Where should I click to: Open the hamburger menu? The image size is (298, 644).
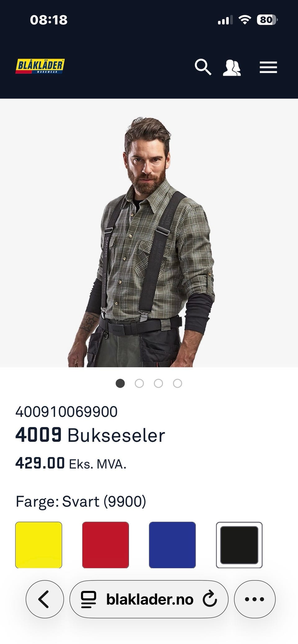point(268,67)
